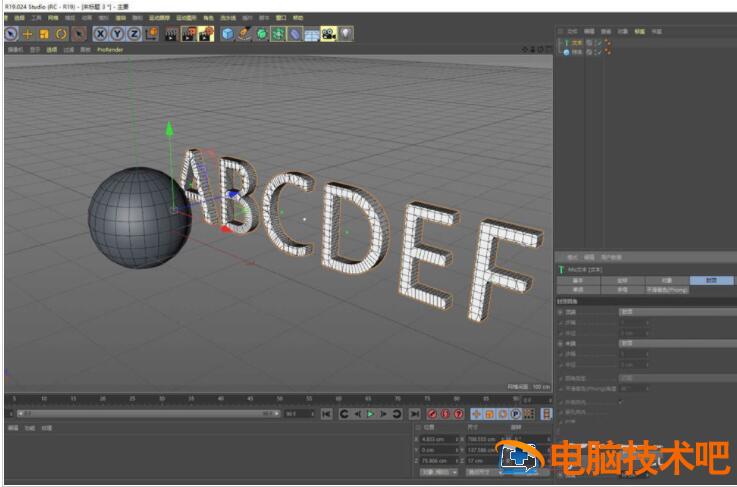Open coordinate mode dropdown under position fields

coord(439,471)
